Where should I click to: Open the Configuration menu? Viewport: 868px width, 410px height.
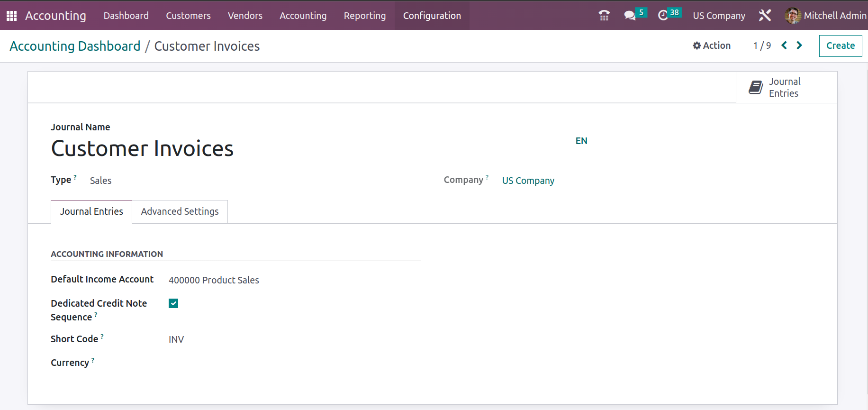coord(432,16)
